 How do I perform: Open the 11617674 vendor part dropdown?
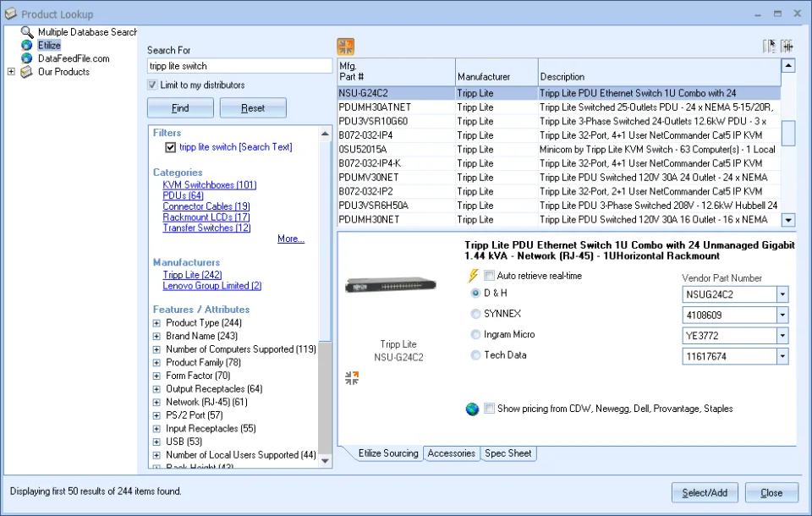782,356
